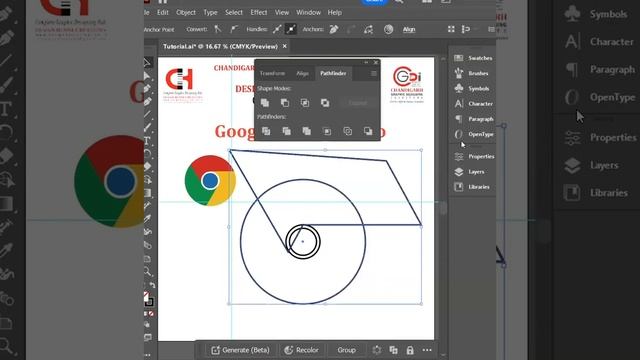Click the fill and stroke color swatch
640x360 pixels.
[148, 299]
